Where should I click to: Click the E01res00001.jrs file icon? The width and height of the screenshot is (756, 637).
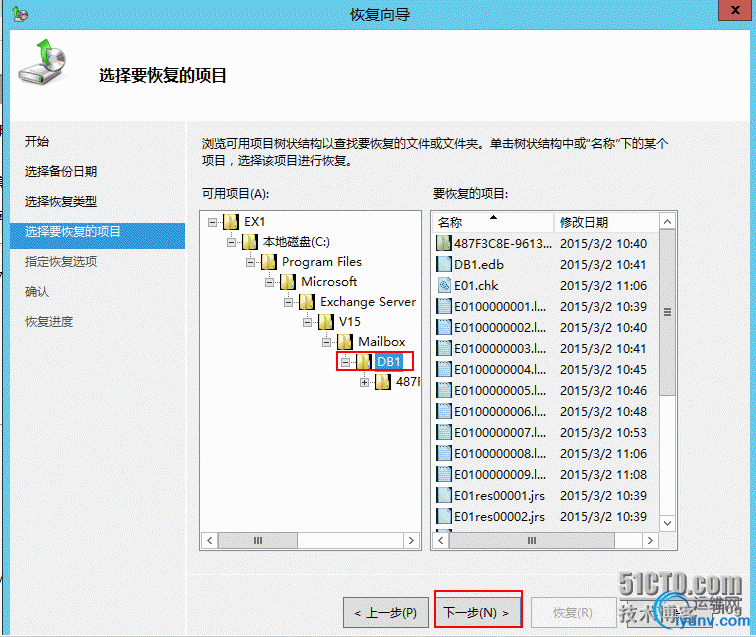tap(444, 495)
